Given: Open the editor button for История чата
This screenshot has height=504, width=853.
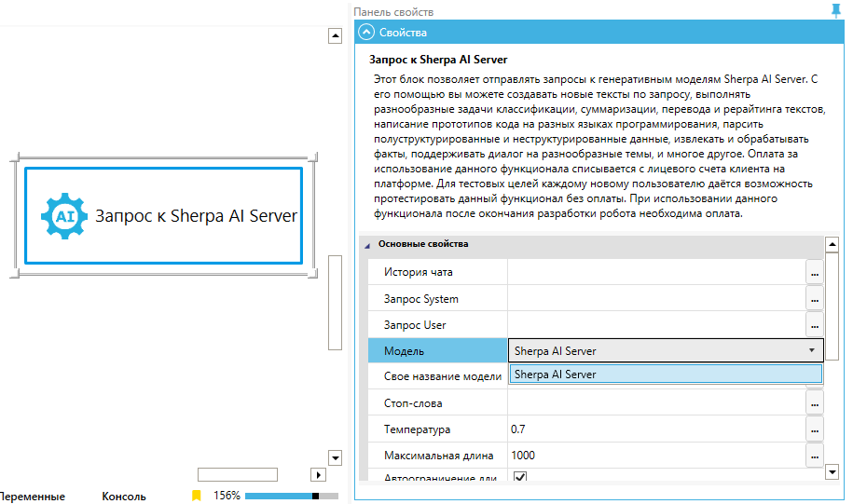Looking at the screenshot, I should 815,273.
